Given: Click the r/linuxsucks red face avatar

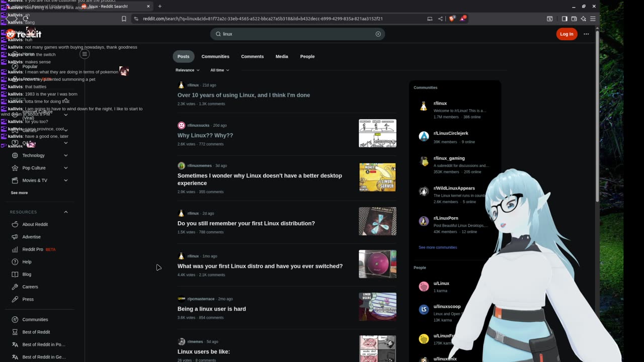Looking at the screenshot, I should (x=181, y=125).
